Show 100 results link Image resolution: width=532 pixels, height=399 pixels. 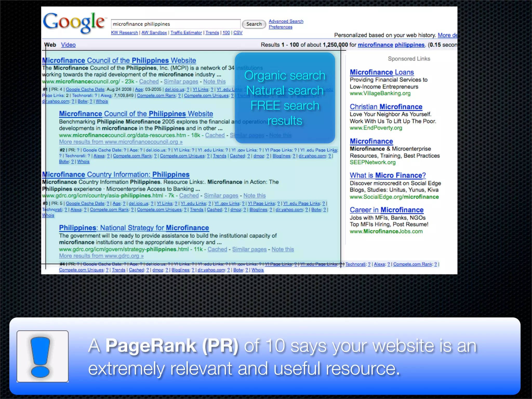226,32
